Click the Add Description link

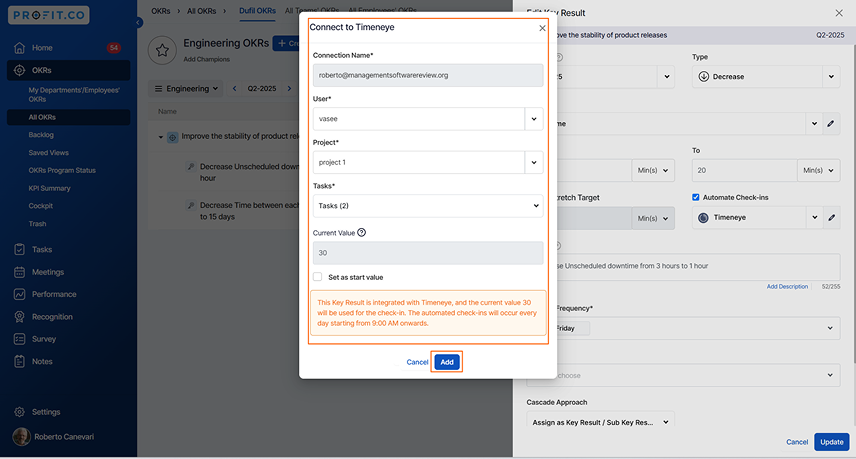[x=787, y=287]
